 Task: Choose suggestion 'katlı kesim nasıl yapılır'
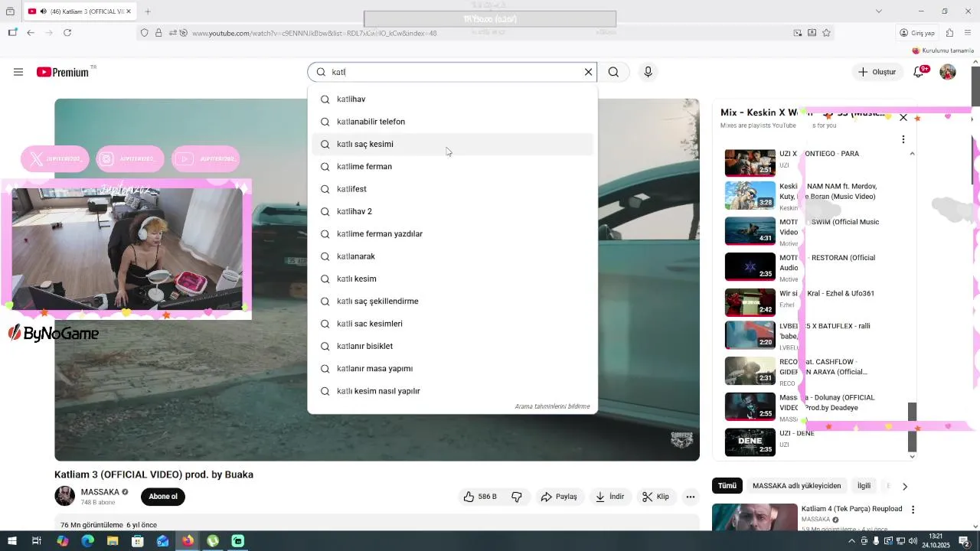click(452, 391)
